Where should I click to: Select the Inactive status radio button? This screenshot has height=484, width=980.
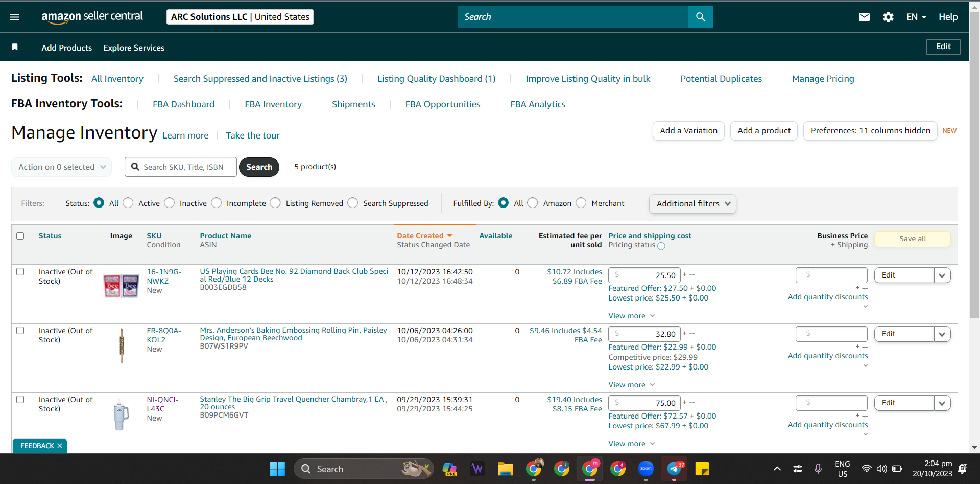point(170,203)
